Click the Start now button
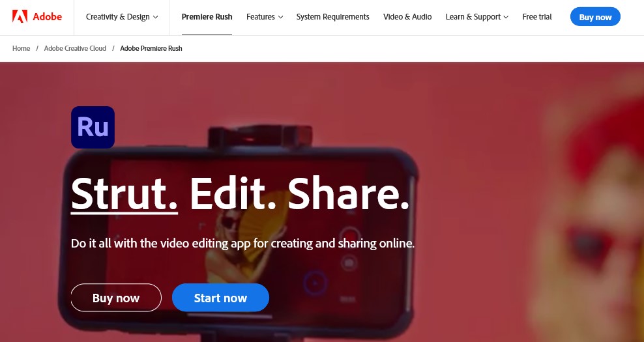 pyautogui.click(x=220, y=298)
